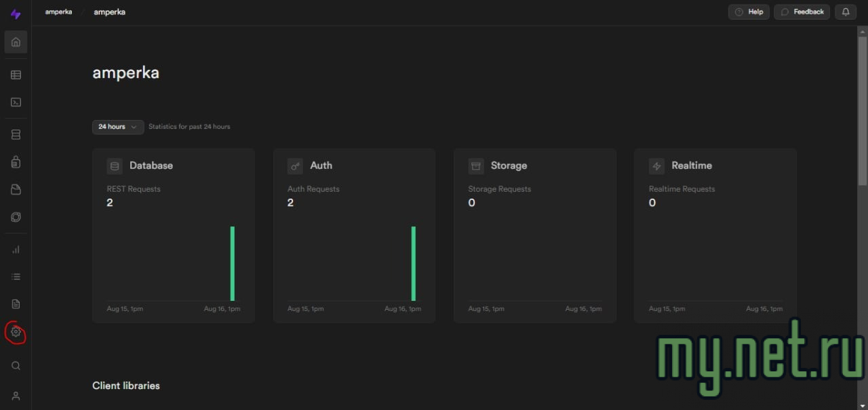Open the notifications bell

846,12
